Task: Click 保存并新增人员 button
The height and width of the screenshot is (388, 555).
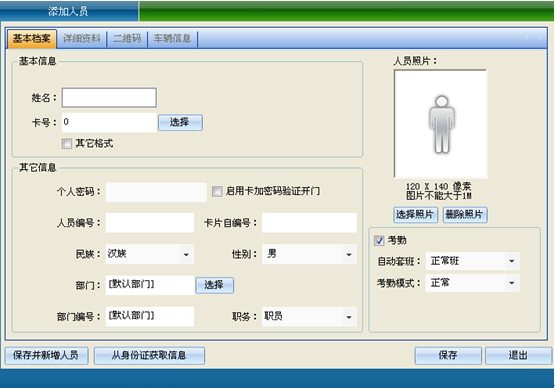Action: [x=46, y=355]
